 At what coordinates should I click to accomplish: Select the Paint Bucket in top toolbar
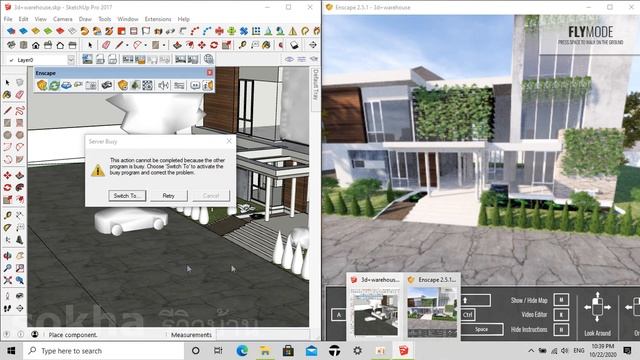click(x=266, y=45)
